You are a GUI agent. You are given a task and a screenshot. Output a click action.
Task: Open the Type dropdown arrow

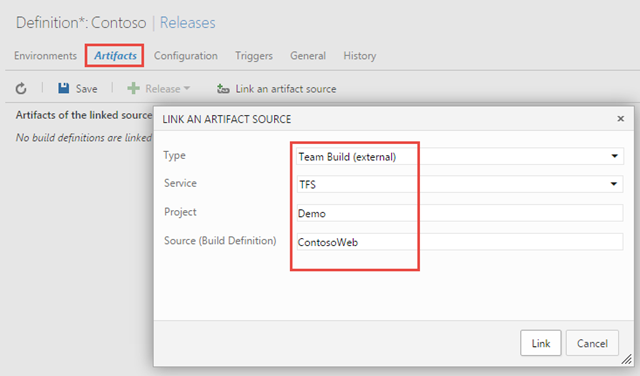tap(614, 156)
